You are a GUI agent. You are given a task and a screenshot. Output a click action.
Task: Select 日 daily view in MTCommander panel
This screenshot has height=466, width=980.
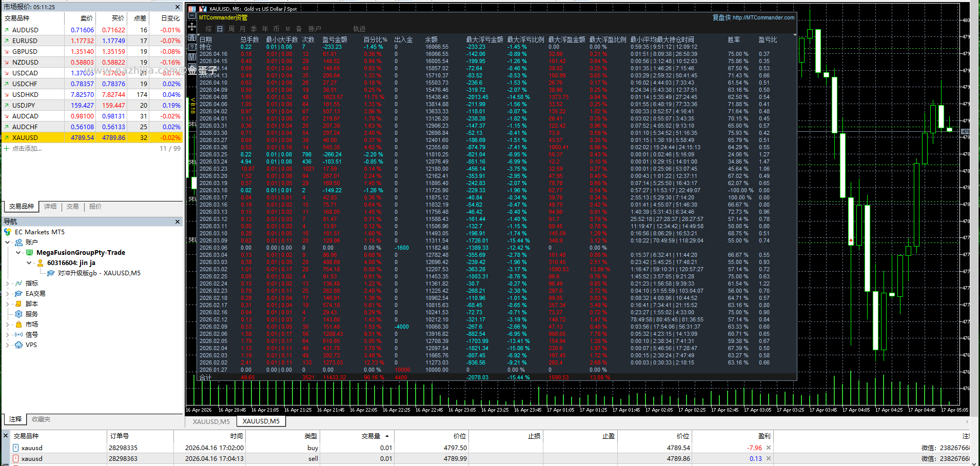tap(220, 29)
